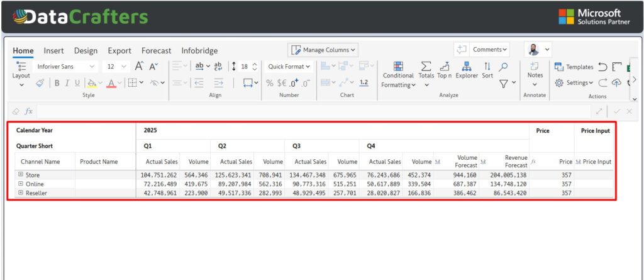Expand the Store channel row

tap(21, 174)
